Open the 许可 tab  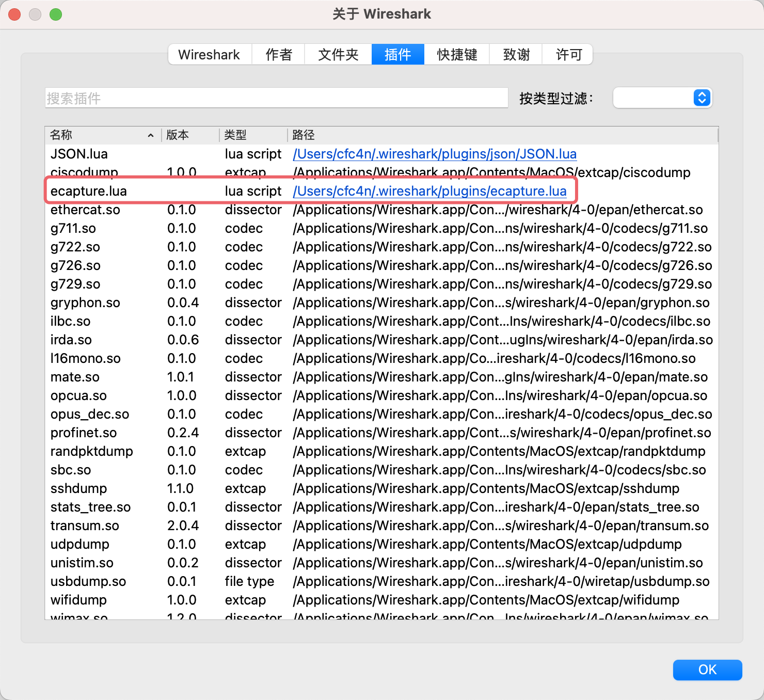[x=568, y=54]
